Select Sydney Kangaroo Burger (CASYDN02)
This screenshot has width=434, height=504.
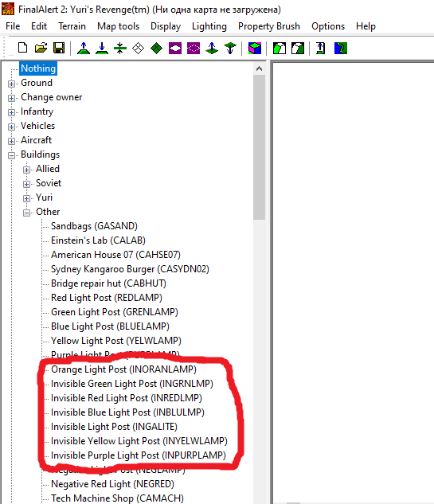(130, 269)
